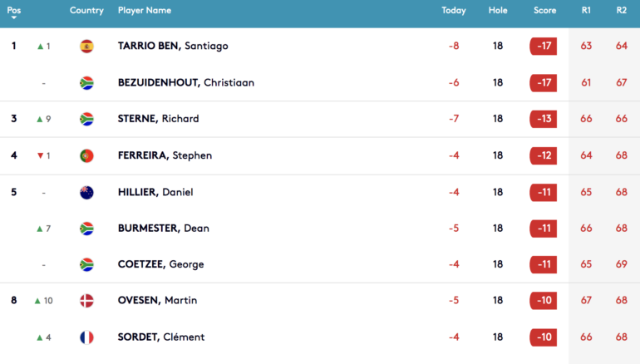640x364 pixels.
Task: Select the Country column header
Action: pos(86,11)
